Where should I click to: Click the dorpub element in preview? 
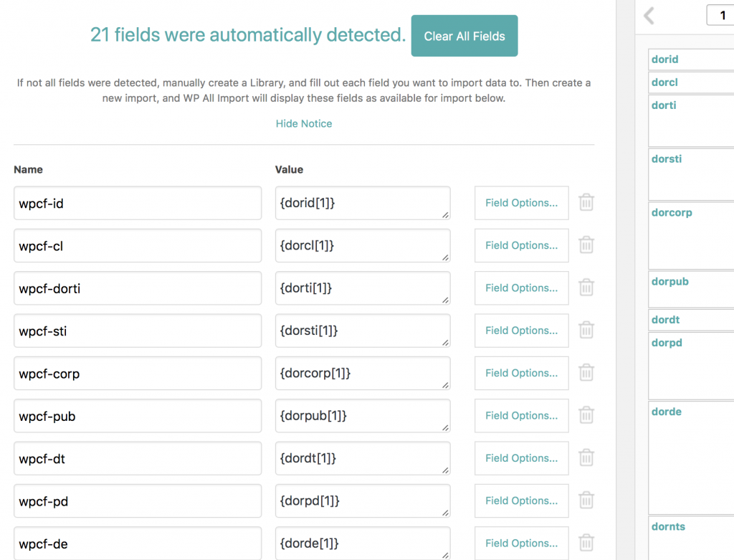coord(670,281)
